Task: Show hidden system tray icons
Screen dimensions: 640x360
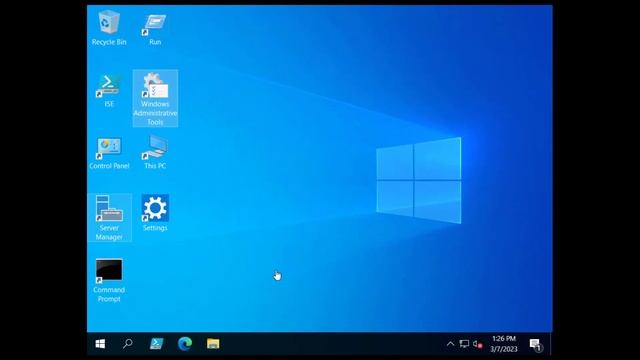Action: [450, 344]
